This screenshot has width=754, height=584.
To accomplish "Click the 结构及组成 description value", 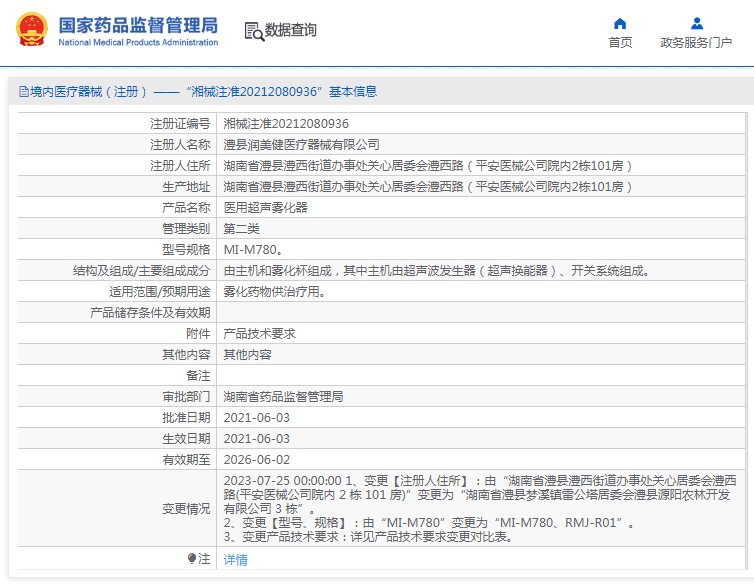I will 437,271.
